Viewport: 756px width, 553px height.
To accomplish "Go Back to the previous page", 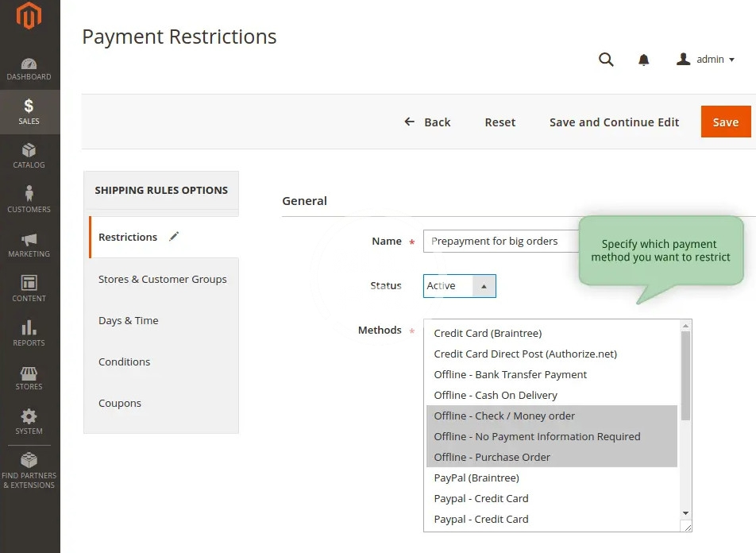I will [427, 122].
